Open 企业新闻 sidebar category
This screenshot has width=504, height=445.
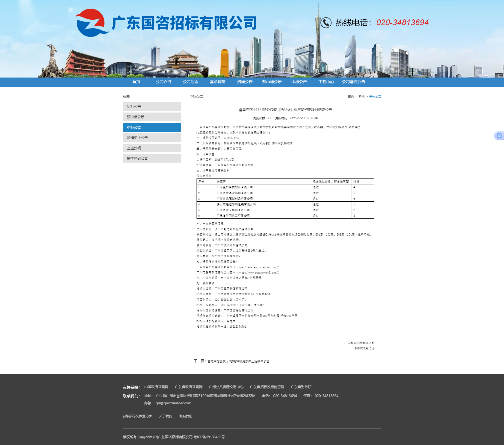click(152, 148)
